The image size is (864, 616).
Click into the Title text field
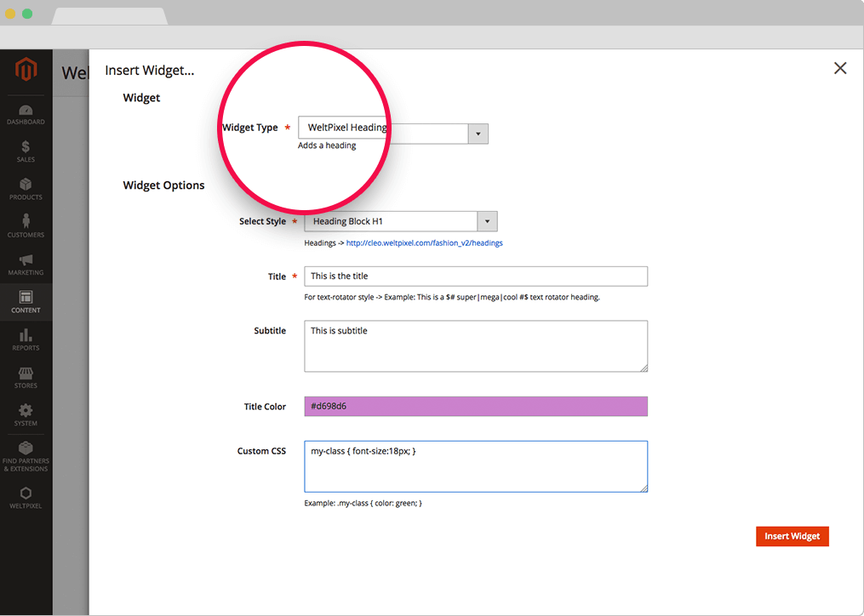coord(475,277)
